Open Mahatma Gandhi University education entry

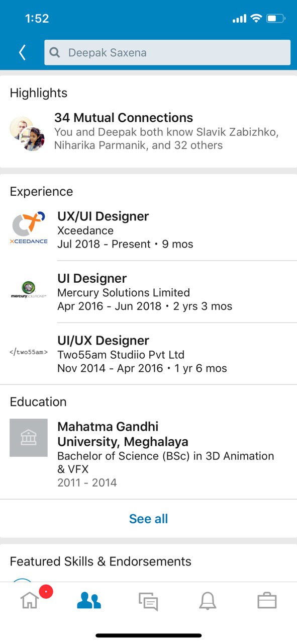click(x=148, y=454)
